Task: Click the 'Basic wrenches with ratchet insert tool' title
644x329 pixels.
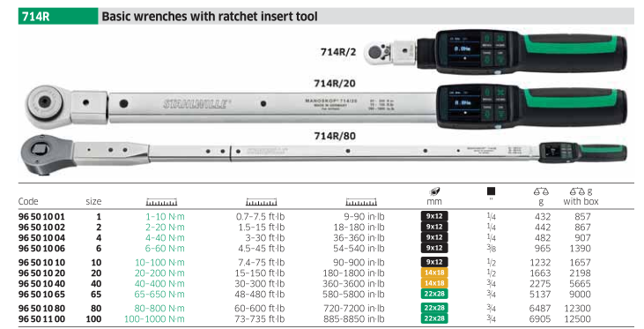Action: [210, 17]
